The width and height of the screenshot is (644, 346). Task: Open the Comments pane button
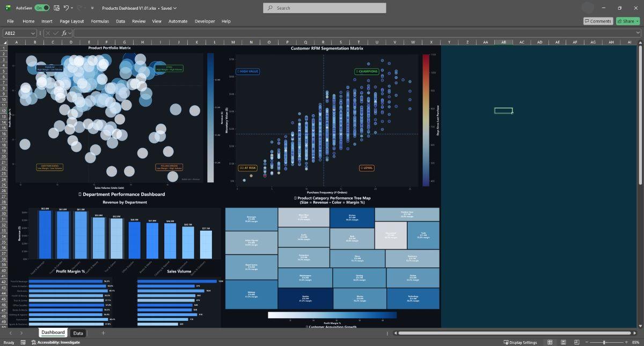coord(598,21)
